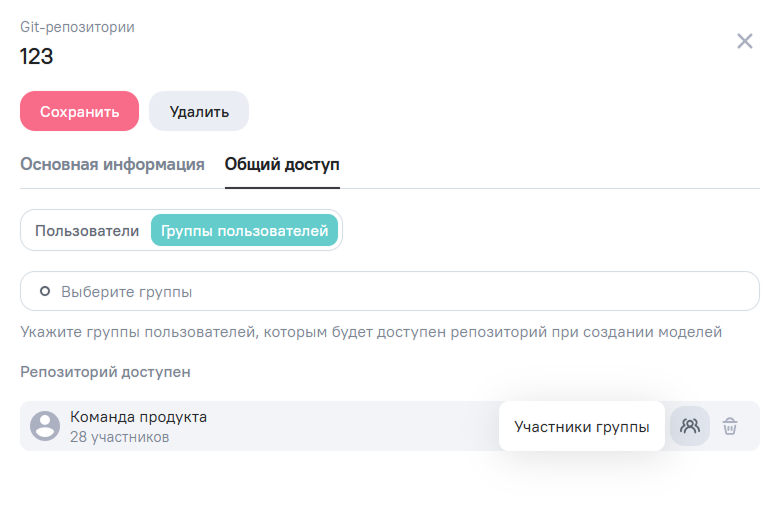
Task: Click the Удалить button
Action: point(199,111)
